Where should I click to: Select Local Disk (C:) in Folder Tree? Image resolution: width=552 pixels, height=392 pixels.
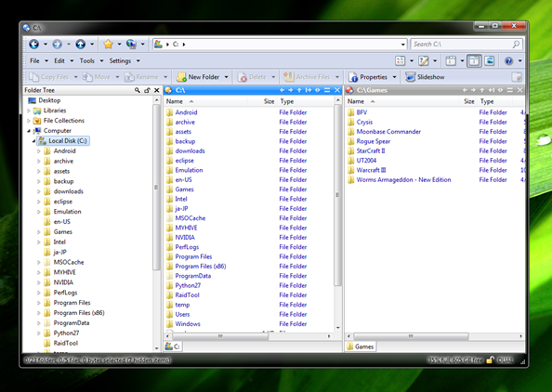pyautogui.click(x=63, y=141)
